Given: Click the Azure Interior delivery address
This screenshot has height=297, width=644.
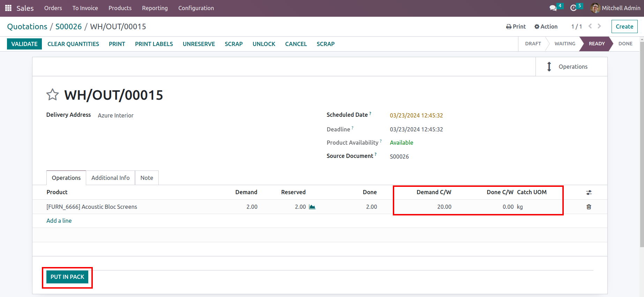Looking at the screenshot, I should (115, 115).
